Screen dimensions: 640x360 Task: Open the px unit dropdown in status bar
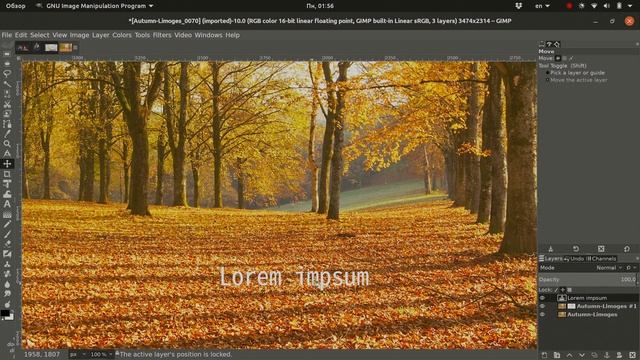pos(77,354)
